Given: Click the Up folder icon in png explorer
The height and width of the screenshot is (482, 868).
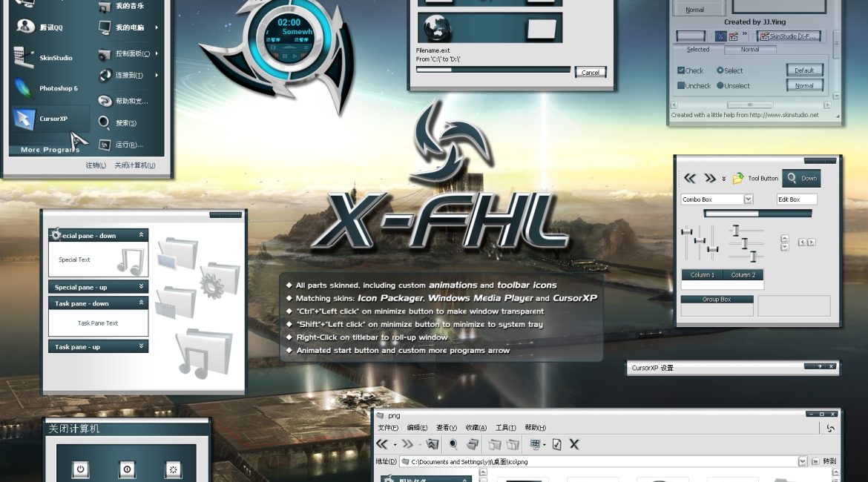Looking at the screenshot, I should 433,444.
